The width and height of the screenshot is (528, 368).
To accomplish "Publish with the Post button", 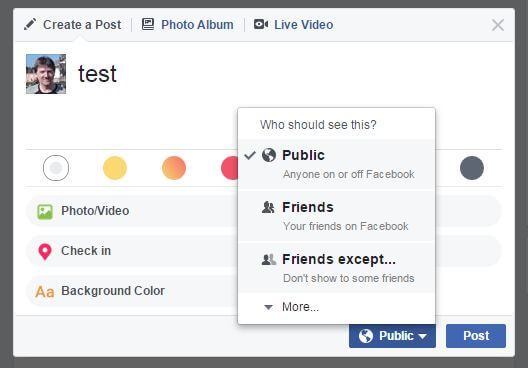I will tap(476, 336).
